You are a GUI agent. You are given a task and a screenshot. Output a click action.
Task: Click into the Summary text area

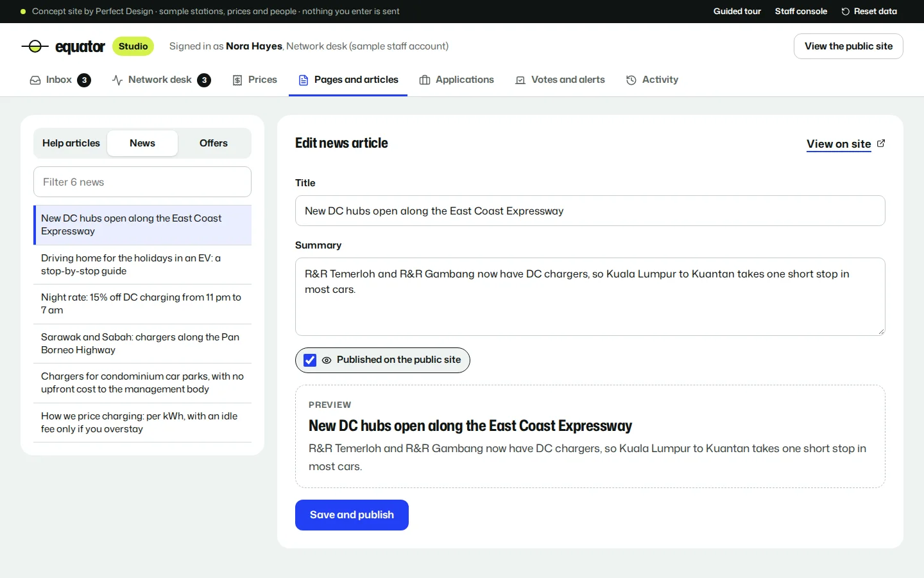(590, 297)
